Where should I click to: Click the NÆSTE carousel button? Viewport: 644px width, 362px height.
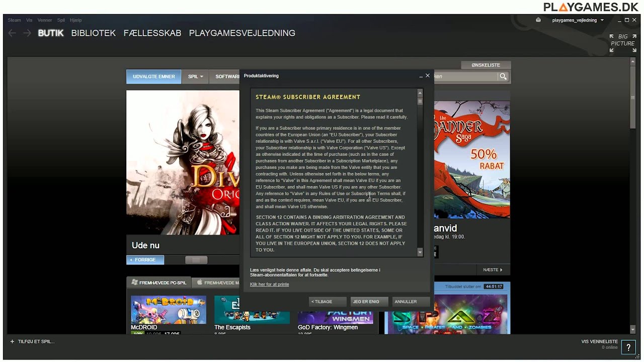pyautogui.click(x=493, y=270)
